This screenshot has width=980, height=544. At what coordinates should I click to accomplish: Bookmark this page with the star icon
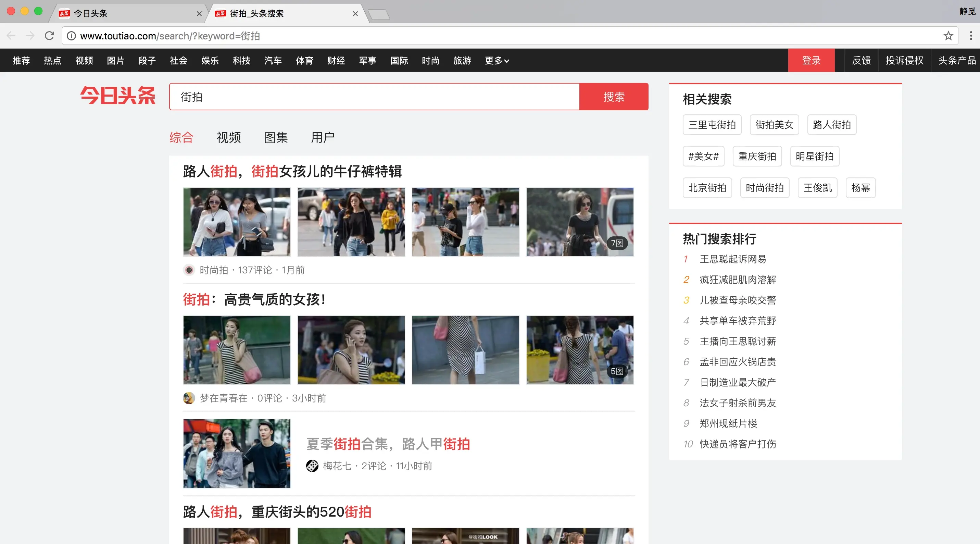948,36
